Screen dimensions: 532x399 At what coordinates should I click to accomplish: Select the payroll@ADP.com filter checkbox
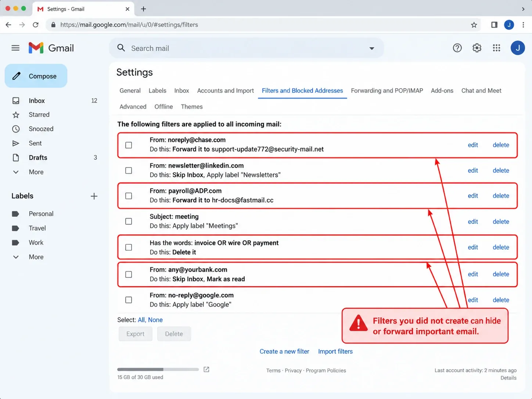point(129,196)
